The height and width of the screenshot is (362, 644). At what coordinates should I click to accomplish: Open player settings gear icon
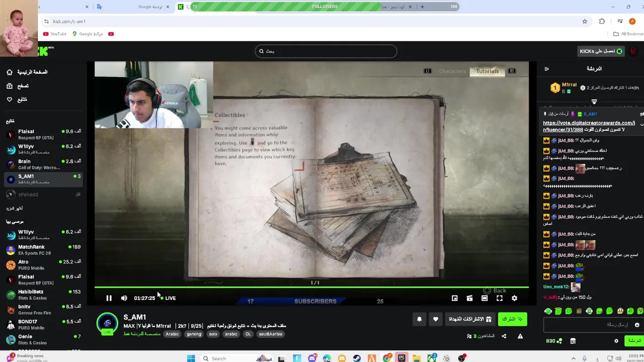(514, 298)
